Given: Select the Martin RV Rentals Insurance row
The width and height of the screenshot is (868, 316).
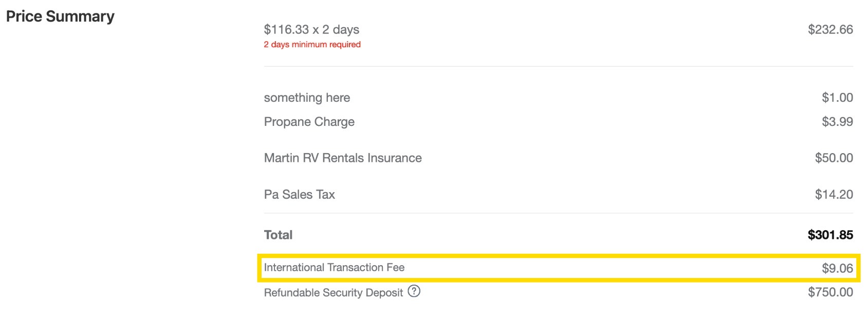Looking at the screenshot, I should pos(343,158).
